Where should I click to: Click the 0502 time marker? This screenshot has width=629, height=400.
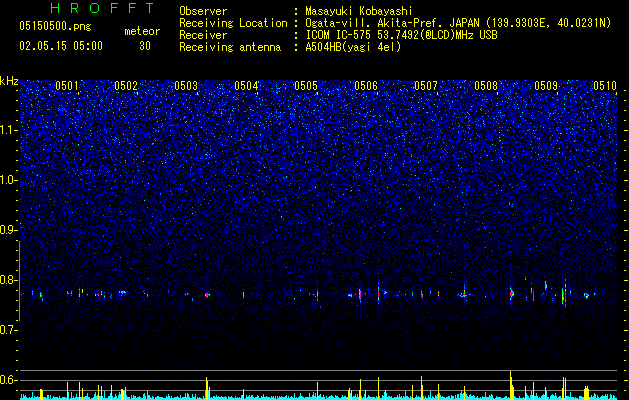126,86
